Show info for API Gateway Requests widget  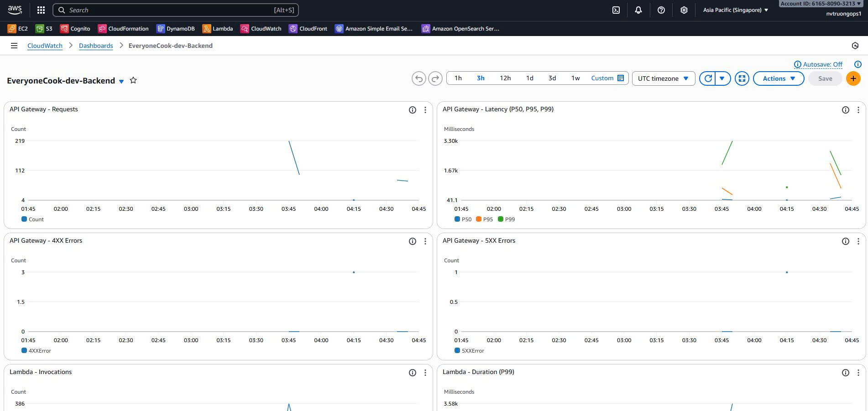(413, 110)
